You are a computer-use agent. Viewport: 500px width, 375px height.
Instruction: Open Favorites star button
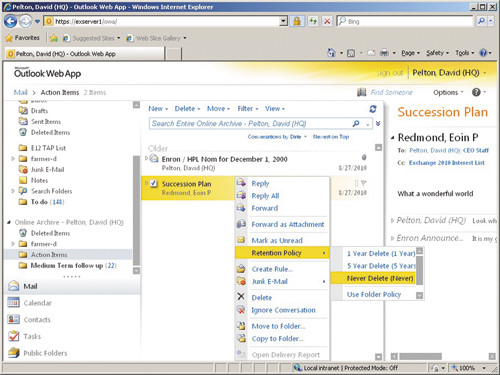tap(23, 38)
